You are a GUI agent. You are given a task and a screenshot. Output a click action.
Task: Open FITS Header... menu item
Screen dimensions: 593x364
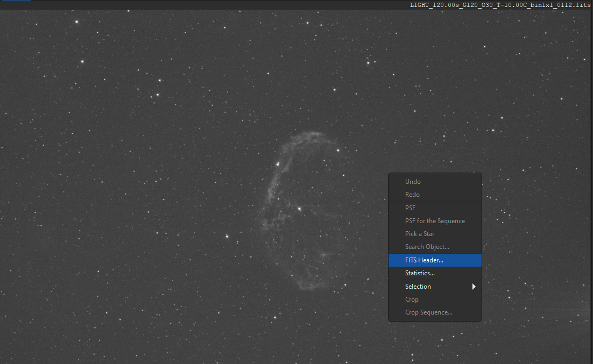point(435,260)
